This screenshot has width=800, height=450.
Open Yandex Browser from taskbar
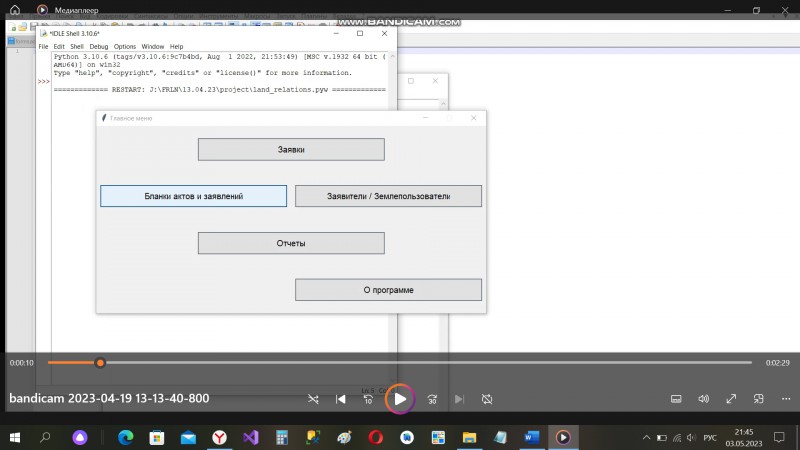click(x=219, y=438)
